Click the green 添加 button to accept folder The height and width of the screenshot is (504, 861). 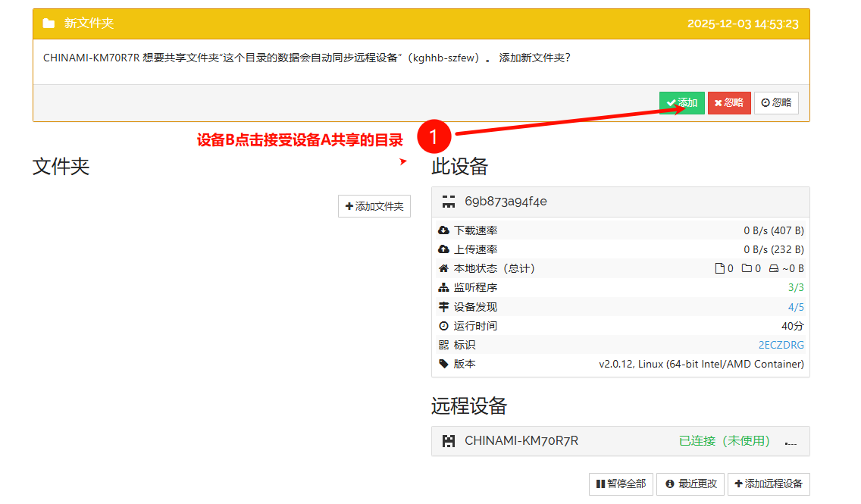tap(681, 103)
